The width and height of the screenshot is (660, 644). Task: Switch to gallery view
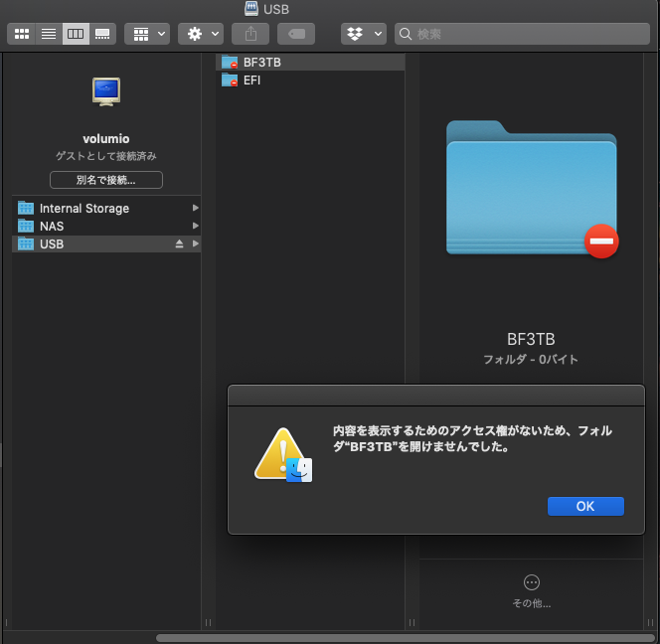102,34
